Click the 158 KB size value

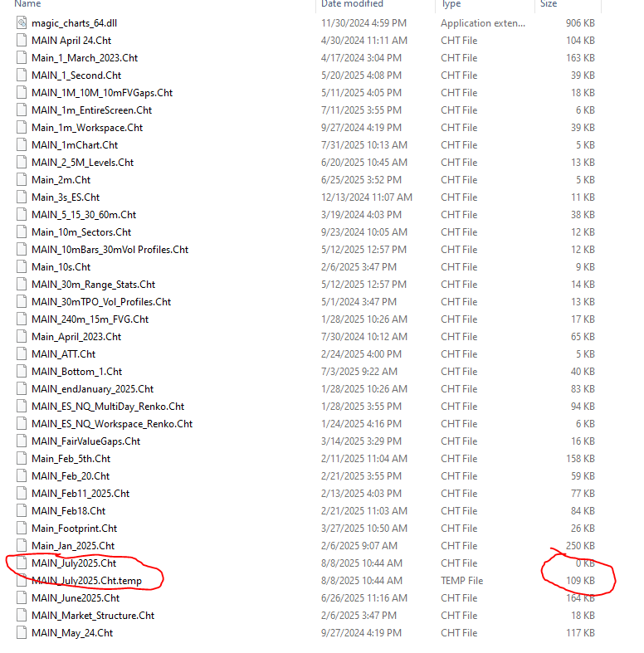pos(580,459)
